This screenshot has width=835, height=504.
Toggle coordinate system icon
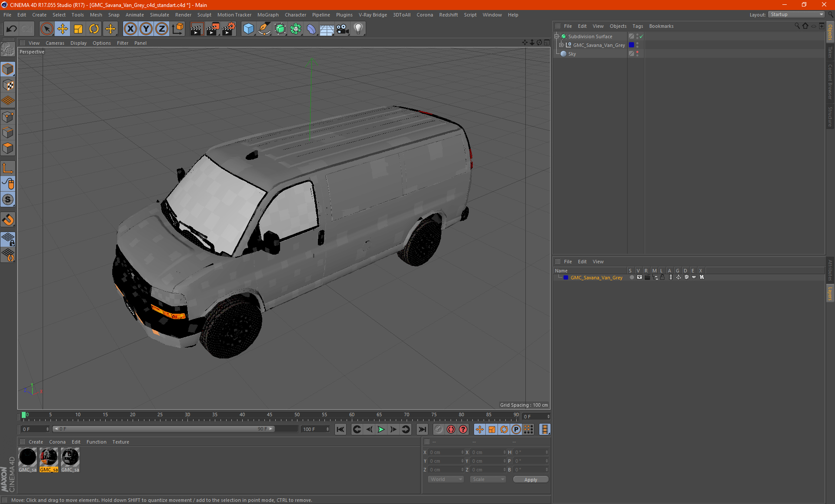[178, 29]
